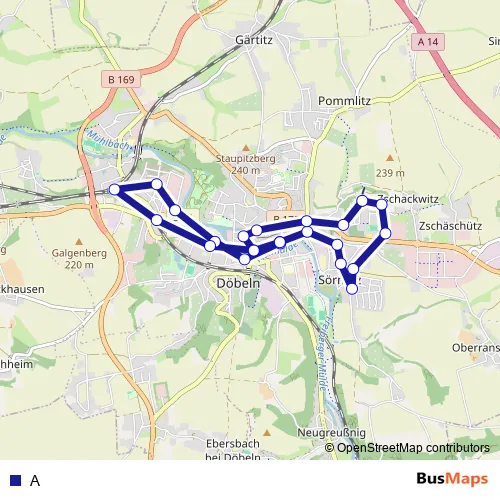Open the BusMaps logo link
The width and height of the screenshot is (500, 500).
point(452,479)
